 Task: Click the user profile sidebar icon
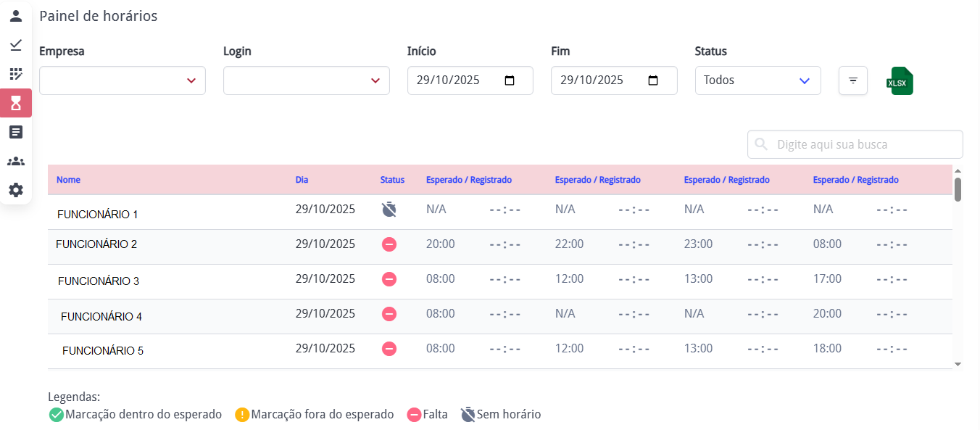coord(16,16)
